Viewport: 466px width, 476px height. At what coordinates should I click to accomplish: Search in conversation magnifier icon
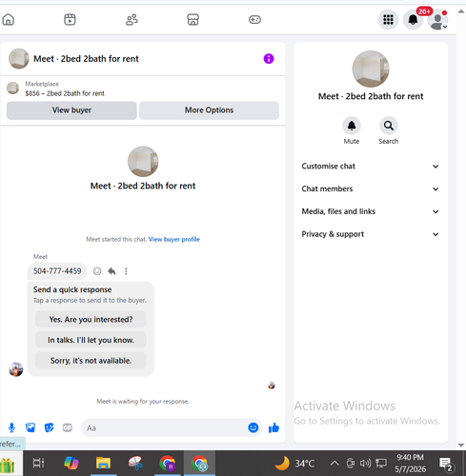pyautogui.click(x=389, y=126)
